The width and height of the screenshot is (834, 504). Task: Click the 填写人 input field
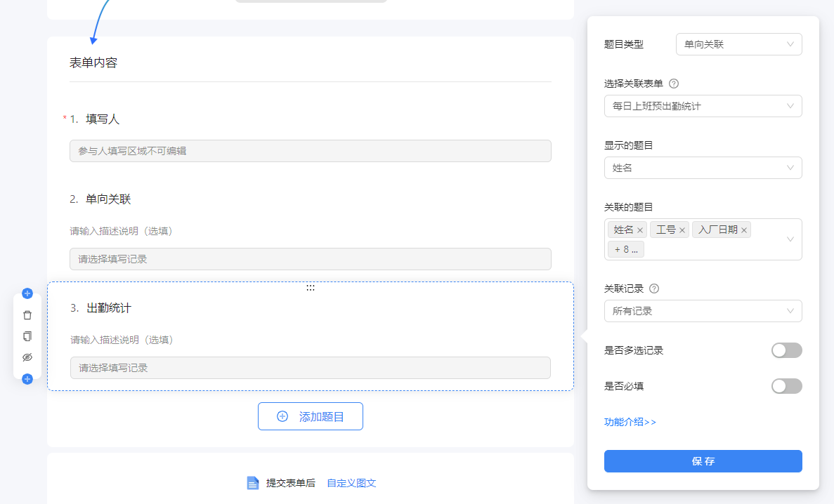pos(311,151)
